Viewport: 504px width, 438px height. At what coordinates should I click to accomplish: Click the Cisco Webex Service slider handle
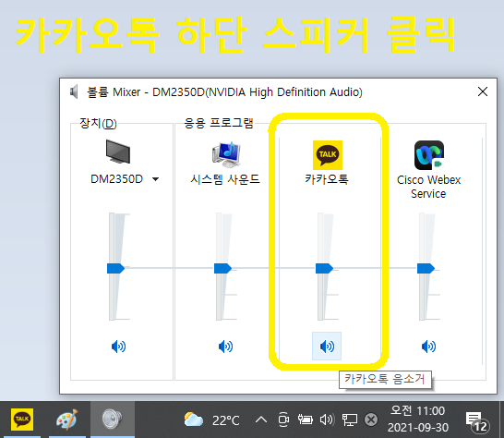(426, 268)
